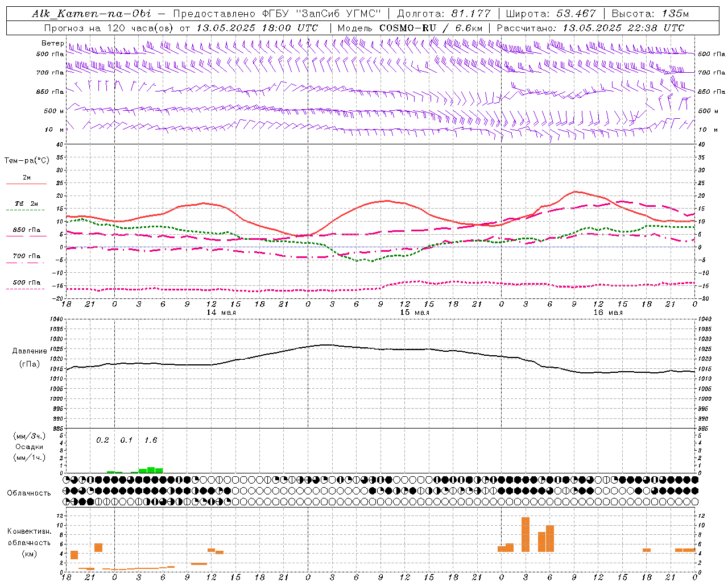
Task: Click the computed time Рассчитано: 13.05.2025 22:38 UTC
Action: tap(590, 28)
